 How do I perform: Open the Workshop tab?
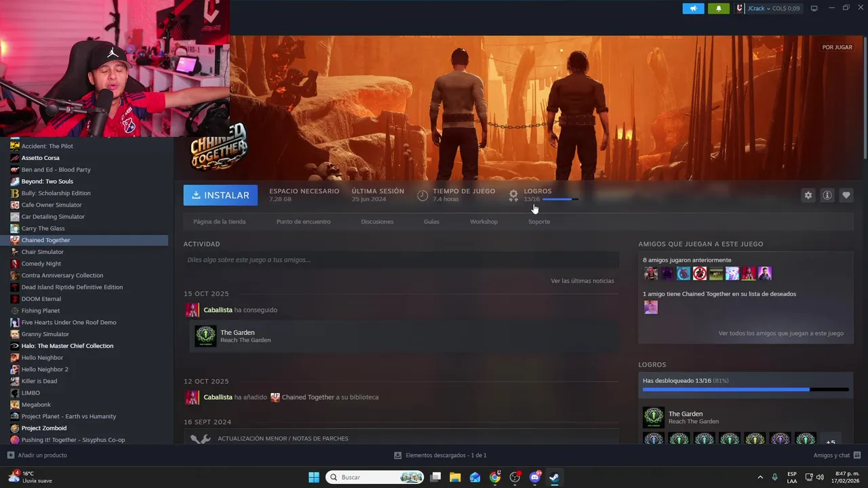484,222
